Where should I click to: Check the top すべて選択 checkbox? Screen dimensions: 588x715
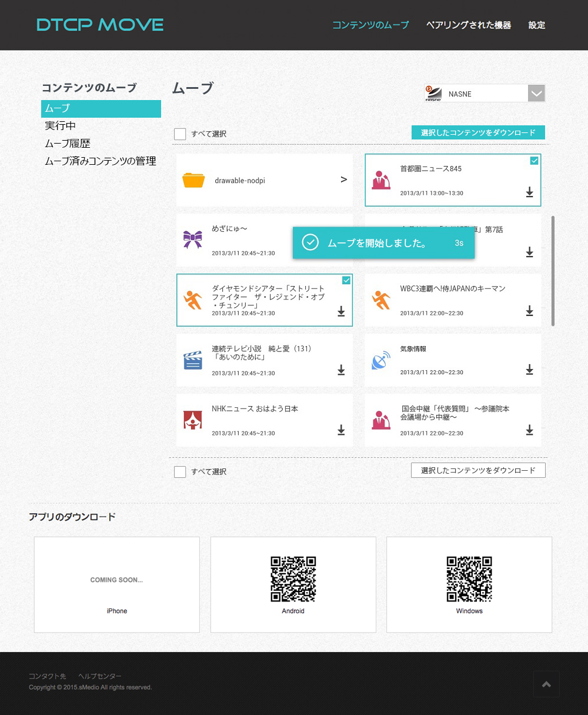pos(180,134)
